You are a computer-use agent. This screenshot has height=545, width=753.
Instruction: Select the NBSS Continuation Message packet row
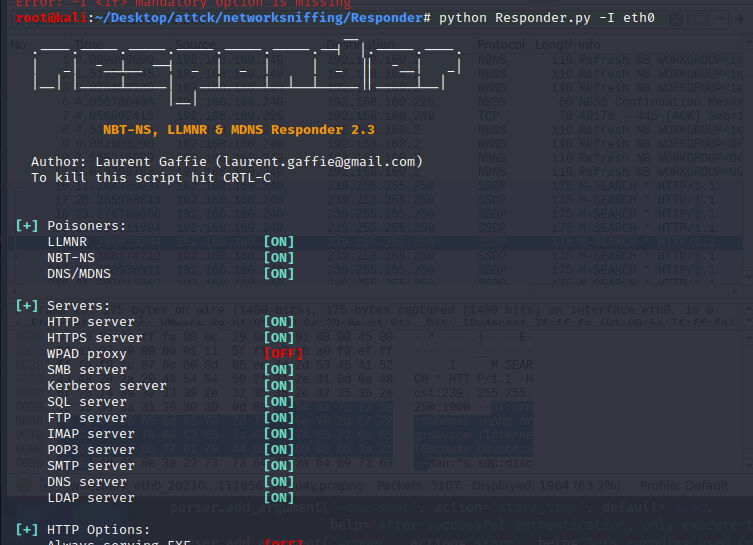point(375,102)
